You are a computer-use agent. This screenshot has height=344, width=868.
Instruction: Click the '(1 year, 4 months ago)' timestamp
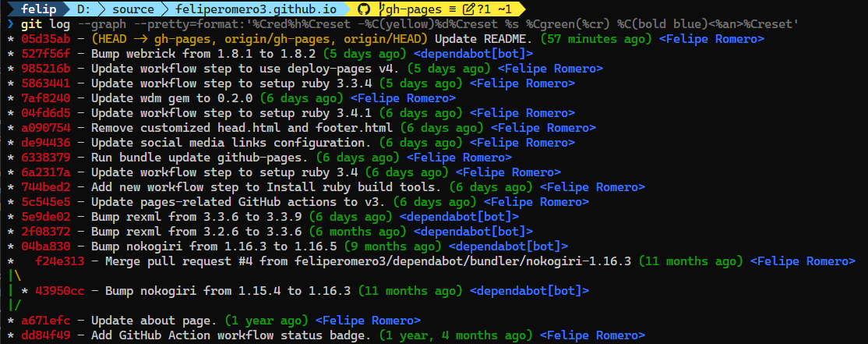456,335
